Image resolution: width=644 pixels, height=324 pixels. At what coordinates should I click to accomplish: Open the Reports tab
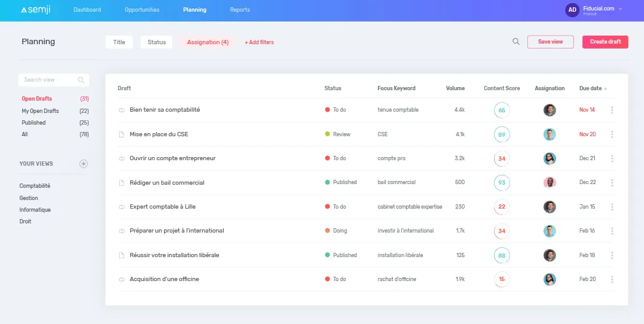coord(240,10)
